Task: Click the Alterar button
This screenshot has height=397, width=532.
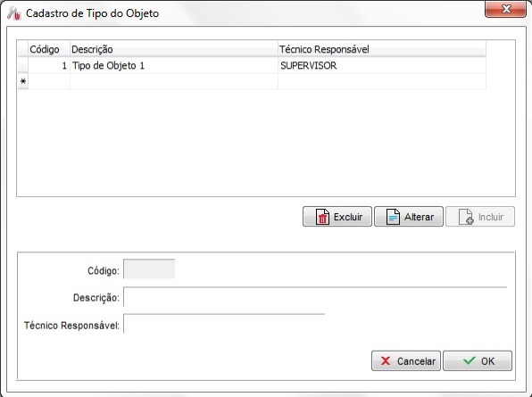Action: tap(409, 217)
